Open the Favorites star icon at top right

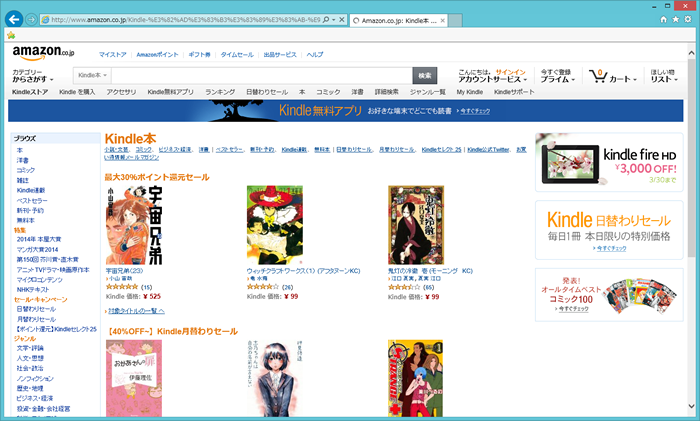click(x=675, y=19)
